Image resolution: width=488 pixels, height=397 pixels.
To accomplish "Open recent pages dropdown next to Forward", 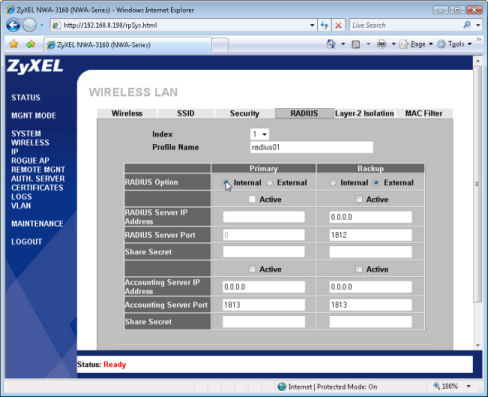I will click(x=42, y=25).
